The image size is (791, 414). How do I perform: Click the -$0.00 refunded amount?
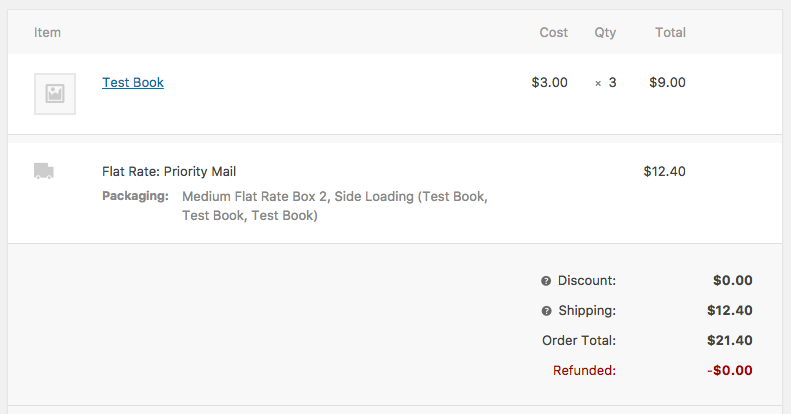point(729,371)
